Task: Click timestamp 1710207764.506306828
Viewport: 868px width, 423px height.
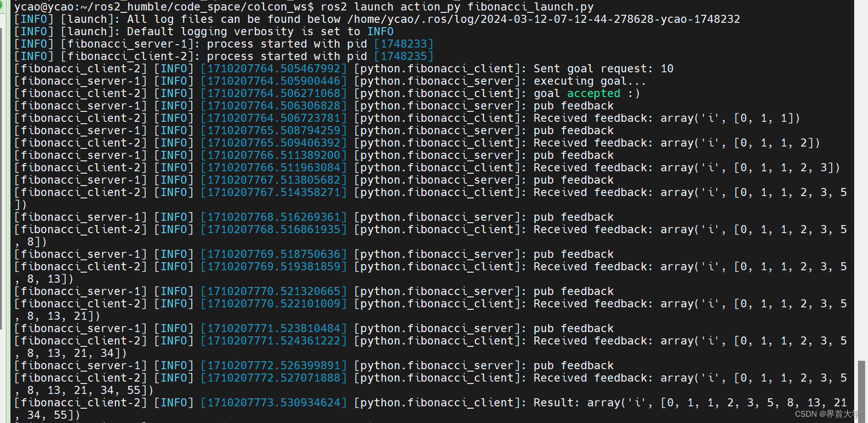Action: click(274, 106)
